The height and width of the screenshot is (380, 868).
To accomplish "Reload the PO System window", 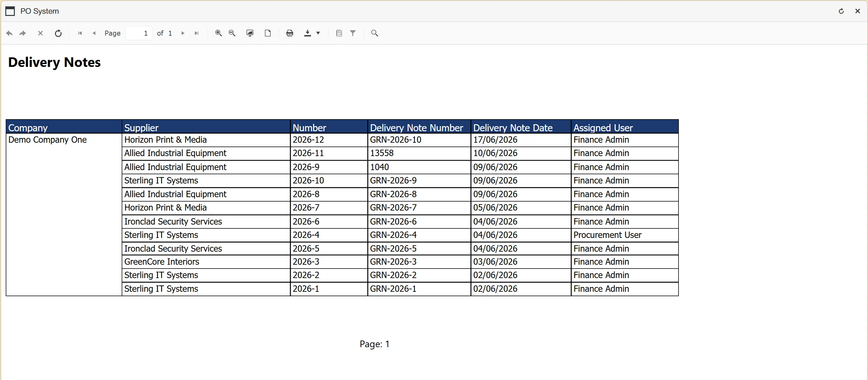I will tap(841, 11).
